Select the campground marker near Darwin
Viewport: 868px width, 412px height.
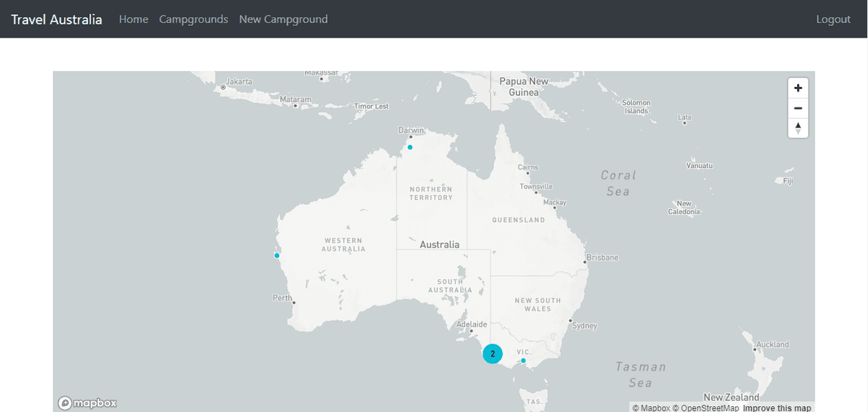[410, 147]
